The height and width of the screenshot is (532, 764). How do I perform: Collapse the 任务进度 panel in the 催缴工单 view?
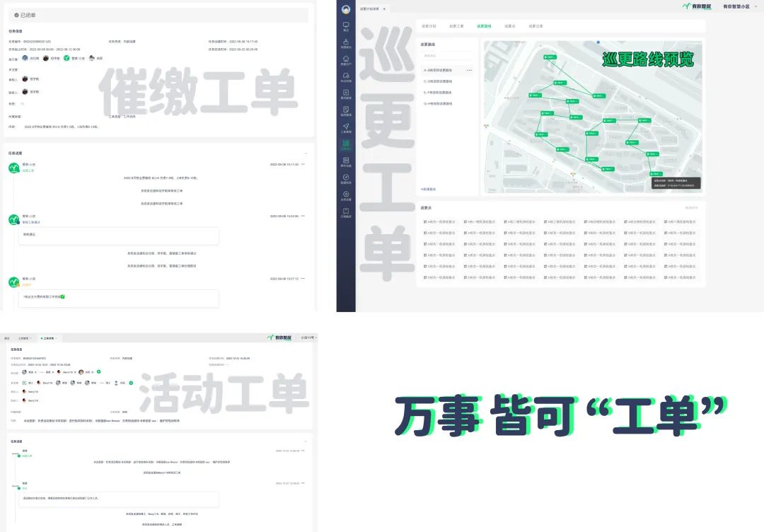click(305, 153)
